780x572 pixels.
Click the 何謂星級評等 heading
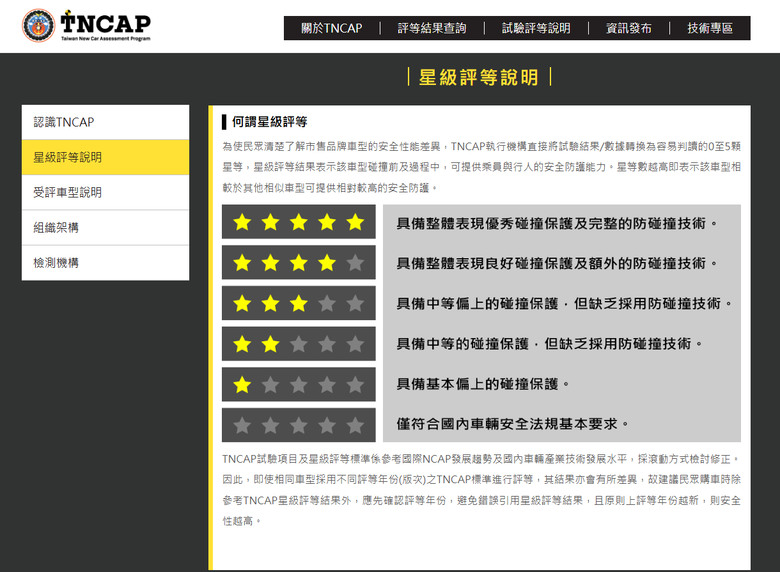(x=269, y=122)
